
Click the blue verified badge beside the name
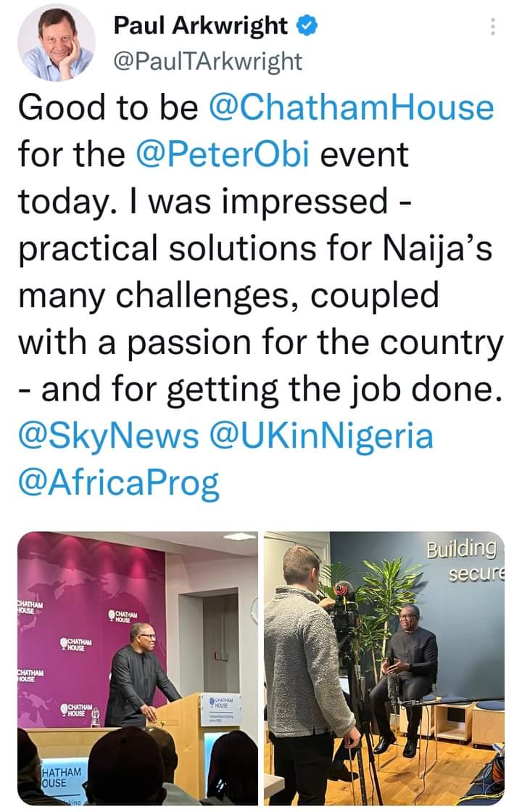[x=307, y=27]
